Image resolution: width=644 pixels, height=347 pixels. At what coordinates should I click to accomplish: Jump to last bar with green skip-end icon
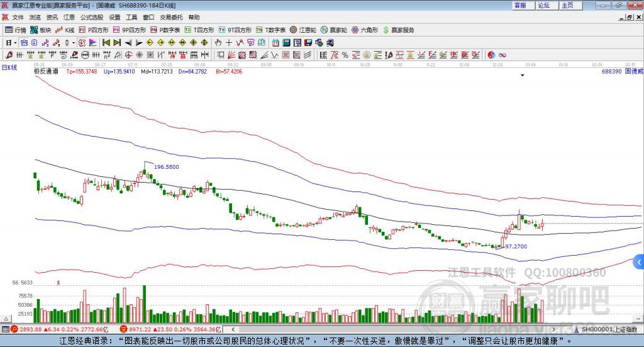click(x=117, y=43)
